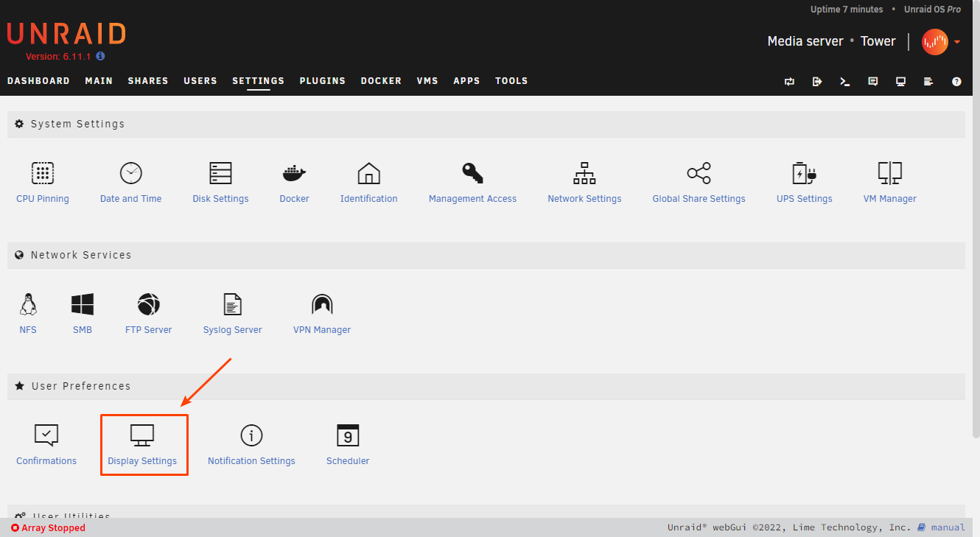Expand the account dropdown arrow
Viewport: 980px width, 537px height.
coord(957,42)
